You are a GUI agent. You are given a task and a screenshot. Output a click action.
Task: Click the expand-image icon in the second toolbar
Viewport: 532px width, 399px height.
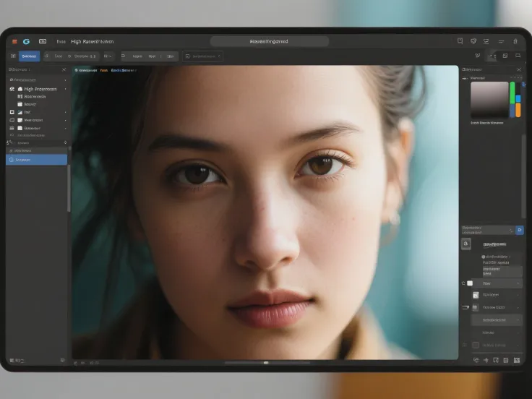[x=505, y=56]
